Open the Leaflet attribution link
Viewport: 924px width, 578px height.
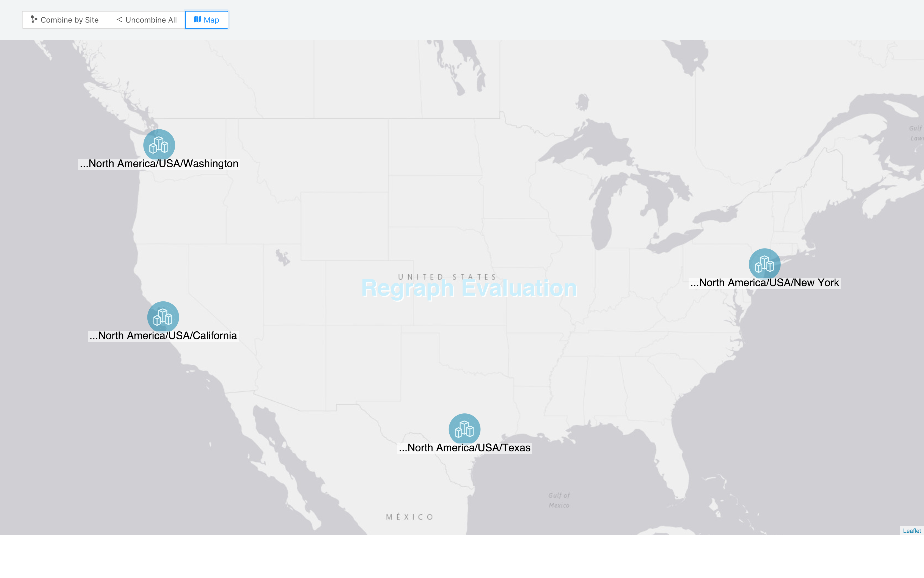click(x=912, y=531)
